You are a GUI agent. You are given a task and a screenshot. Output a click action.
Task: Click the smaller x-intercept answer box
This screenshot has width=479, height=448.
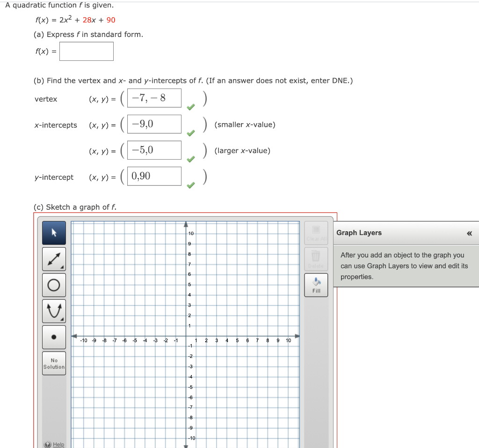pos(154,124)
